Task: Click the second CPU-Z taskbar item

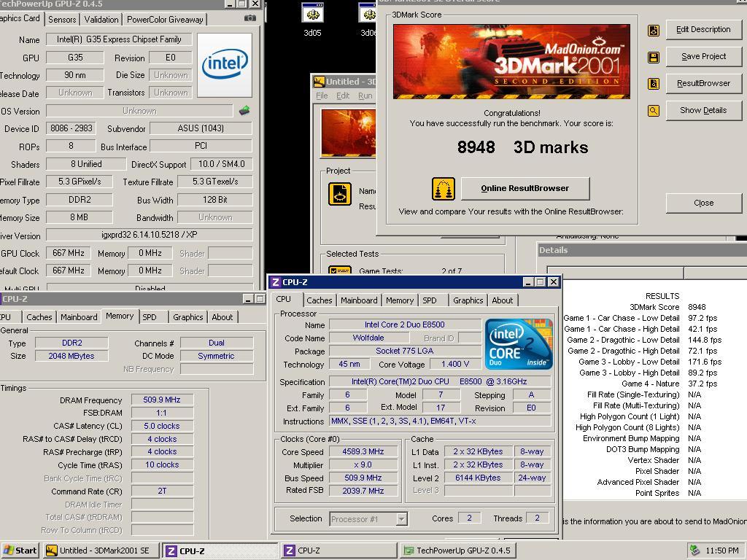Action: (x=338, y=551)
